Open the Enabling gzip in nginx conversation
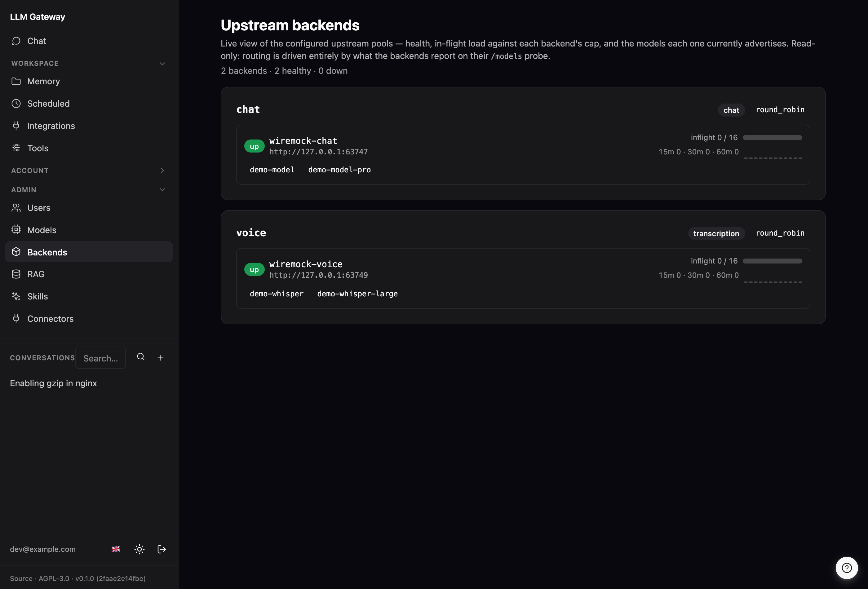This screenshot has width=868, height=589. (x=53, y=383)
